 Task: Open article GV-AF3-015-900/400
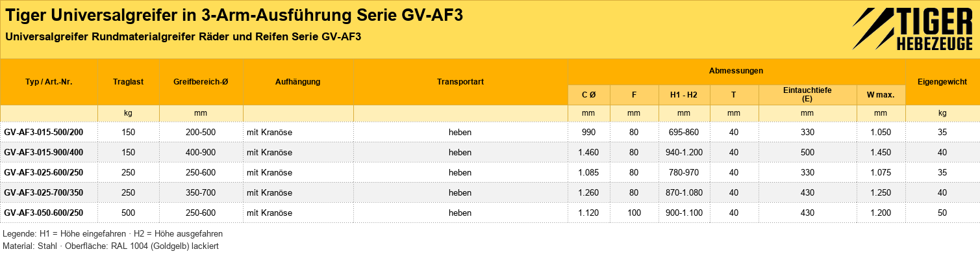44,152
